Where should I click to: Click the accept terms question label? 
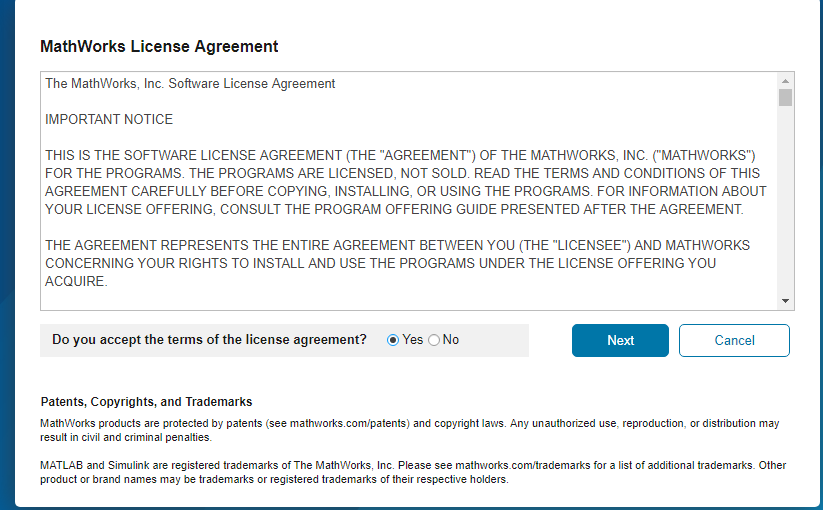coord(209,339)
